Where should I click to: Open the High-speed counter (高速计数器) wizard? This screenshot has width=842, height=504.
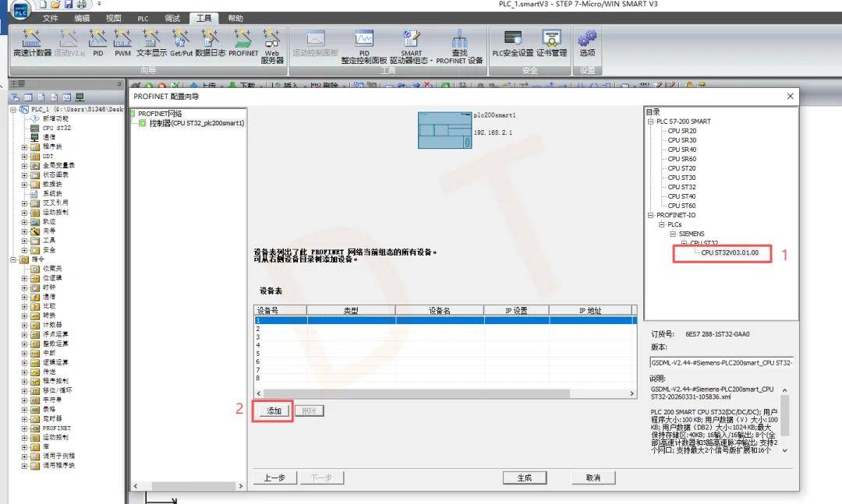(x=32, y=43)
